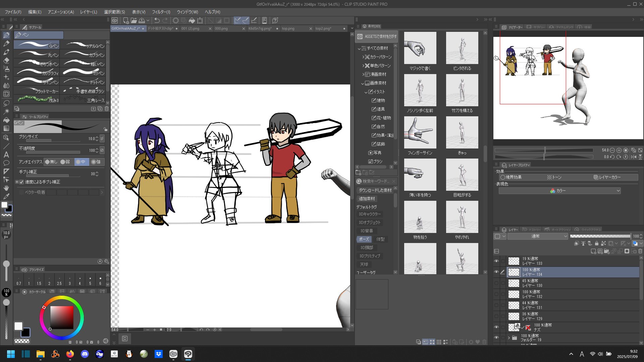Select the Pen tool in the toolbar

[x=6, y=35]
